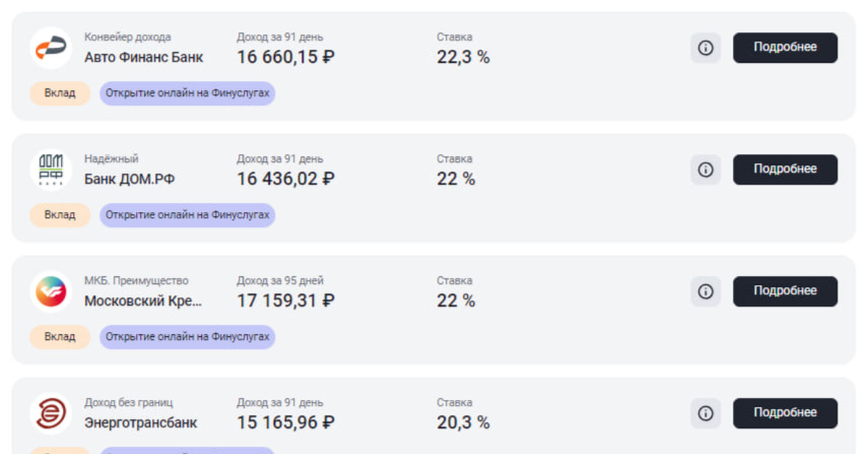The image size is (868, 454).
Task: Click the Банк ДОМ.РФ logo
Action: click(51, 170)
